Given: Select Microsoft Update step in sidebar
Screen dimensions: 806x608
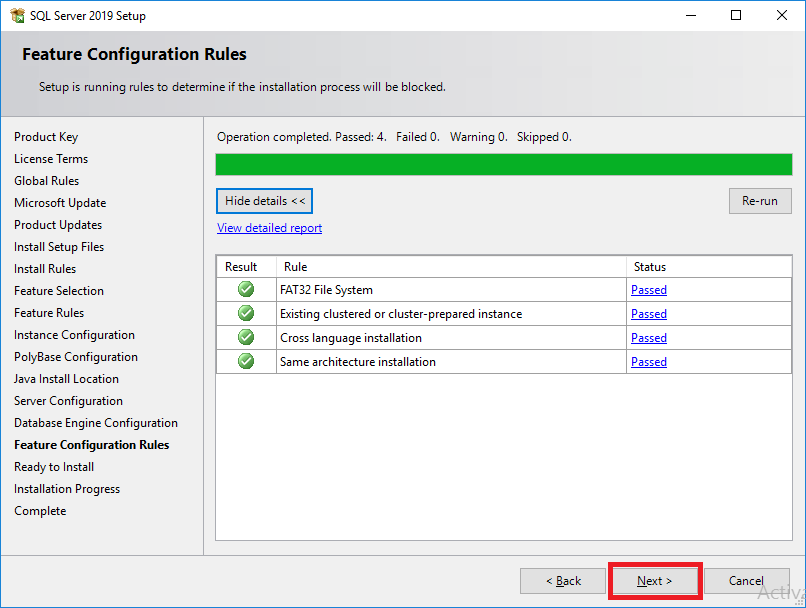Looking at the screenshot, I should (x=60, y=203).
